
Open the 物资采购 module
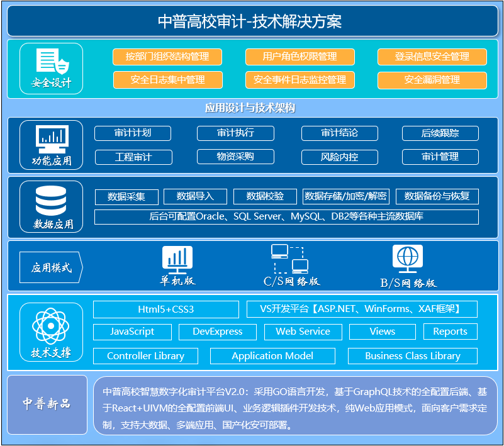pos(235,157)
